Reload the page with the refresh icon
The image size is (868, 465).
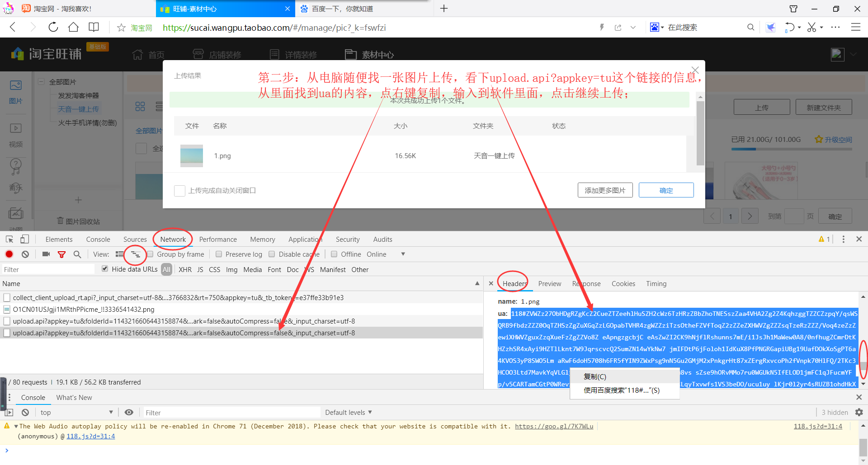pyautogui.click(x=53, y=28)
